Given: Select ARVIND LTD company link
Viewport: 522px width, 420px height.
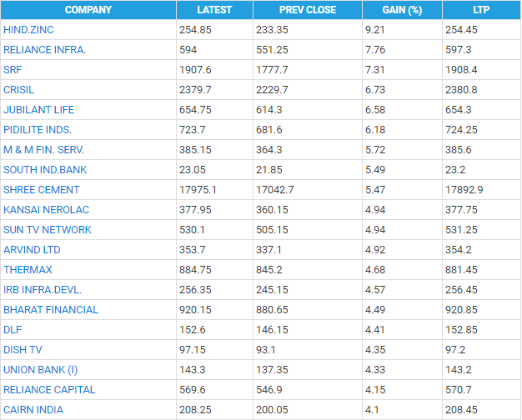Looking at the screenshot, I should (32, 249).
